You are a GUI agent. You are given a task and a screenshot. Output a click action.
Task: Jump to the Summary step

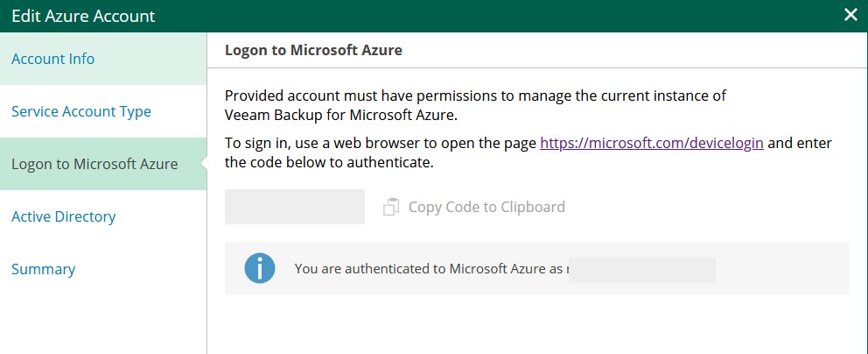tap(103, 269)
